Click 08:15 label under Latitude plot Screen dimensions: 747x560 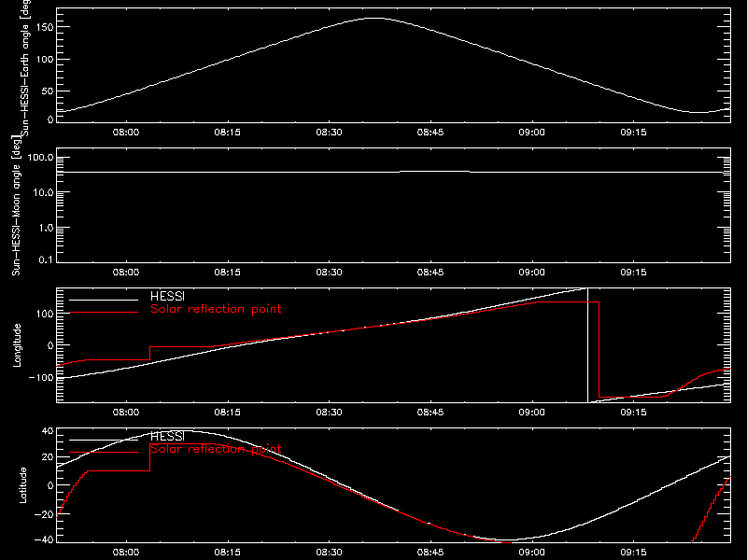click(x=227, y=552)
